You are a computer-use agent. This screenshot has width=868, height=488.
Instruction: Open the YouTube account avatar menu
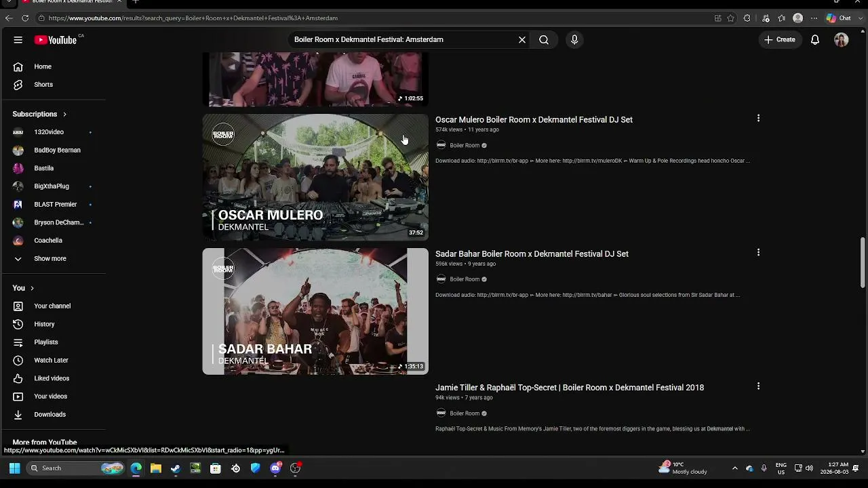coord(842,40)
